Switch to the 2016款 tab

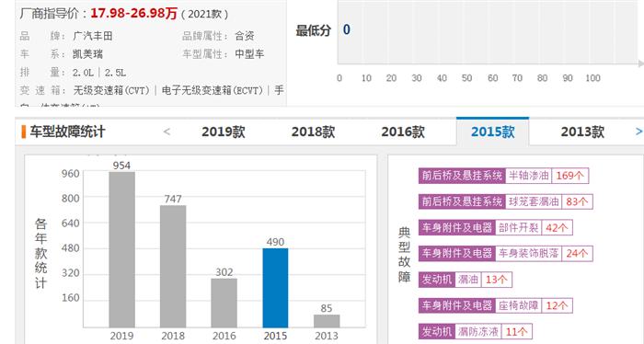[403, 132]
